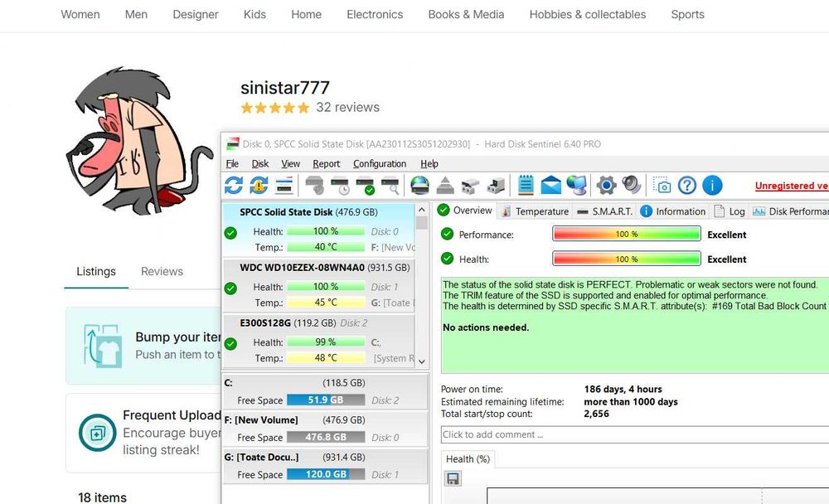Click the blue refresh arrows toolbar icon
Screen dimensions: 829x504
tap(233, 185)
